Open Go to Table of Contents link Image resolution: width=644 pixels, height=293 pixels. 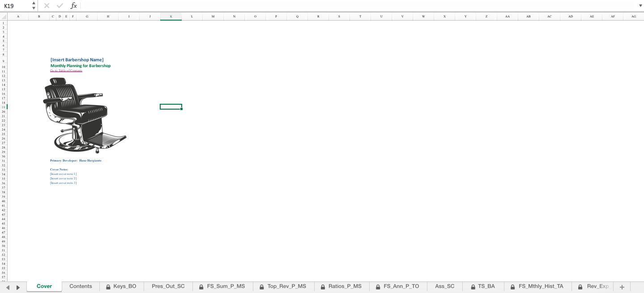point(66,71)
